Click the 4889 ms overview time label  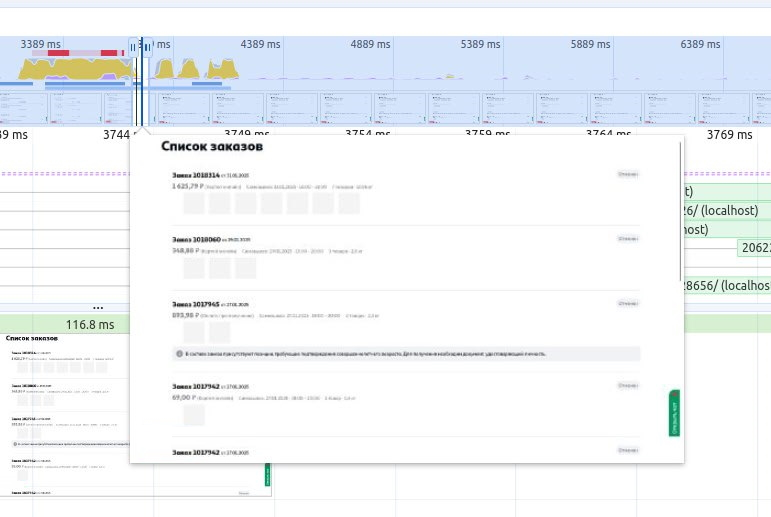point(370,44)
